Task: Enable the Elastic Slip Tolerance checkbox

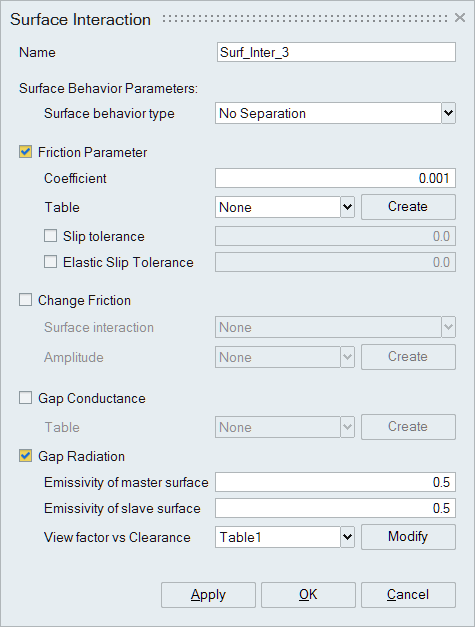Action: click(50, 262)
